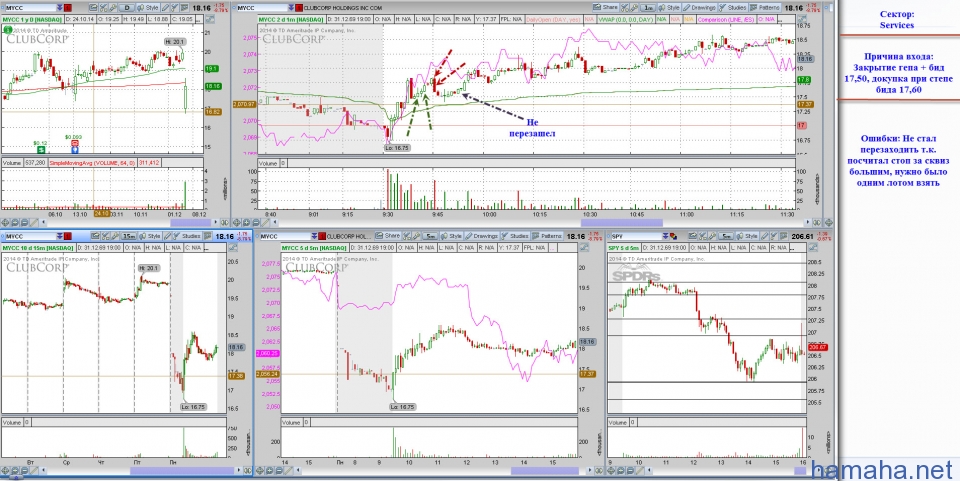Select scissors tool in SPY chart
The width and height of the screenshot is (960, 481).
tap(702, 237)
